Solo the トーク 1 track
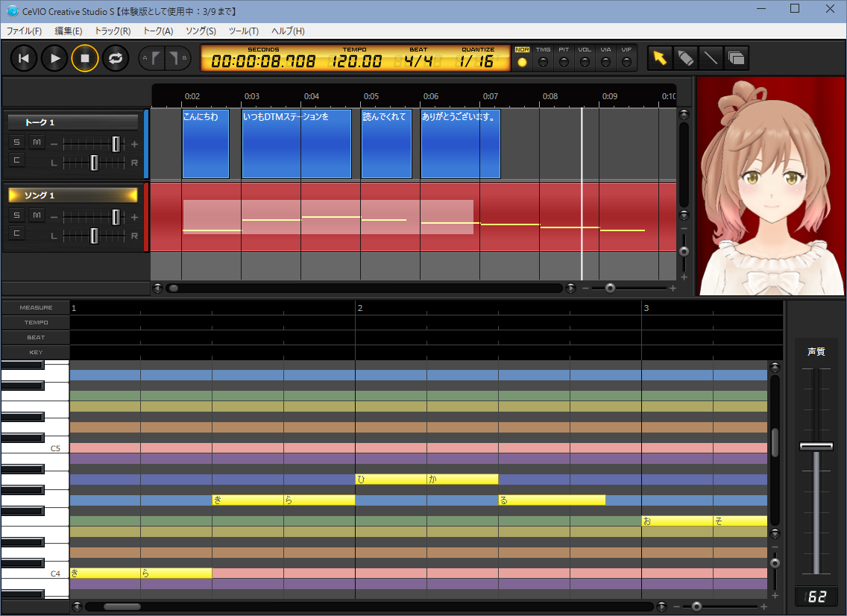 pos(16,142)
